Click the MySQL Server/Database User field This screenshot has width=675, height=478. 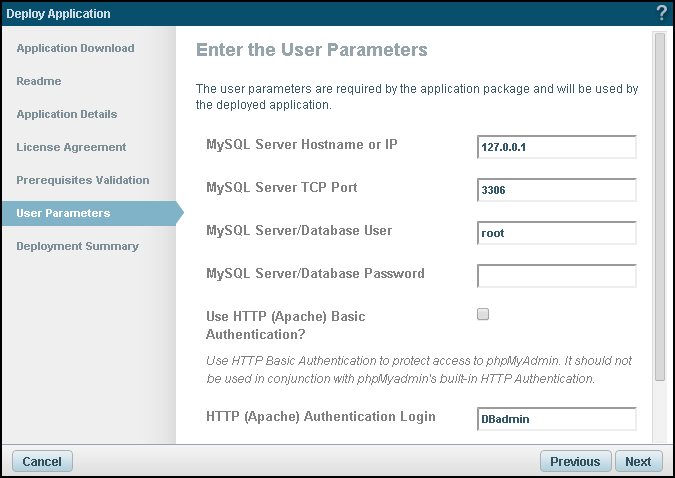pyautogui.click(x=557, y=233)
